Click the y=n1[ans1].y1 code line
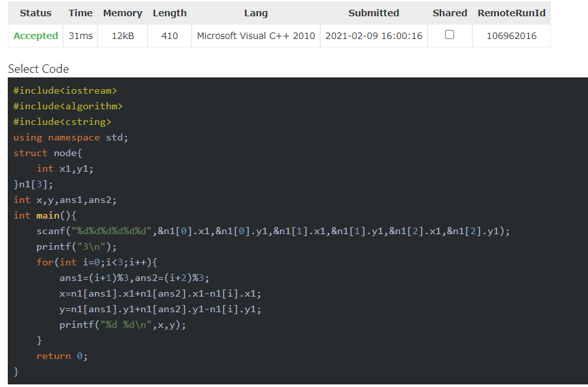Viewport: 588px width, 387px height. (160, 310)
